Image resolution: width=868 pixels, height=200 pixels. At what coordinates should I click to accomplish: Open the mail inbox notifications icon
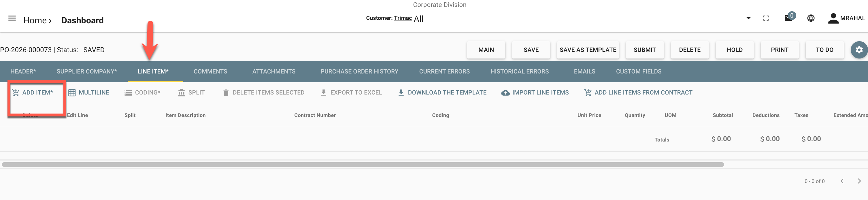click(x=788, y=18)
